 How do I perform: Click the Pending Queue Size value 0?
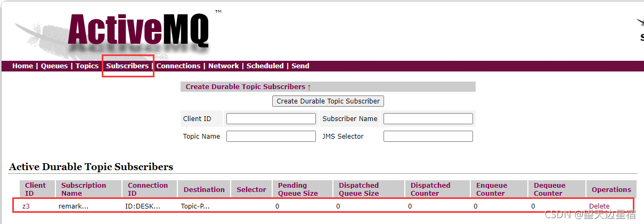tap(278, 206)
